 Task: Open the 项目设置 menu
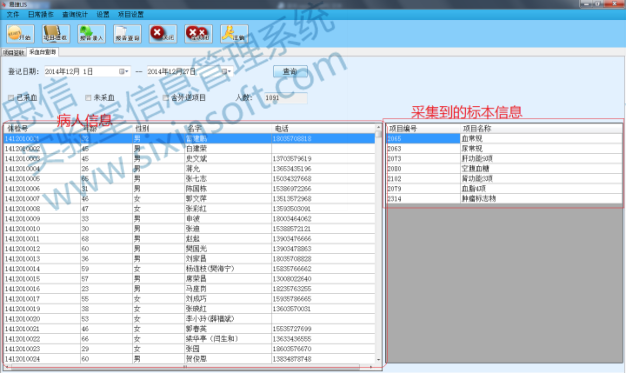(131, 14)
